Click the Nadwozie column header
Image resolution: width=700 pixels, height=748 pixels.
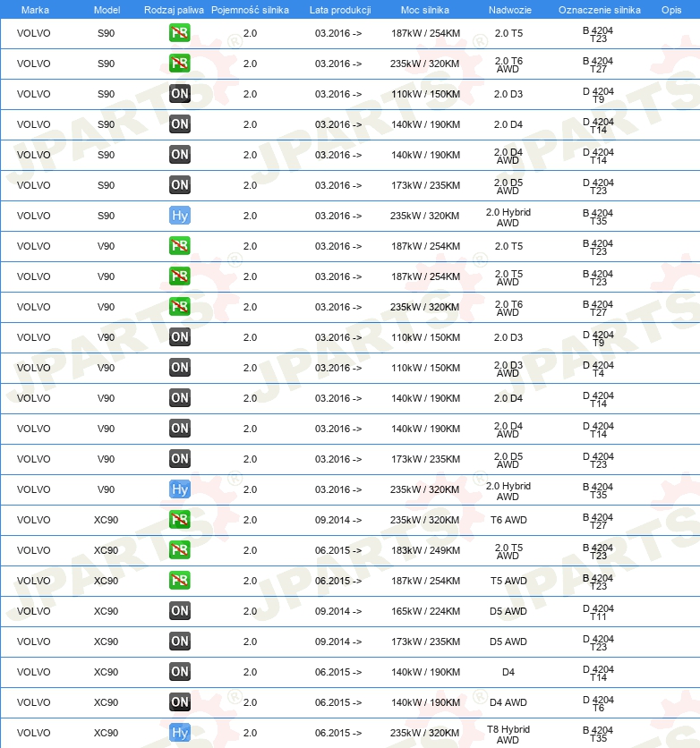click(509, 10)
